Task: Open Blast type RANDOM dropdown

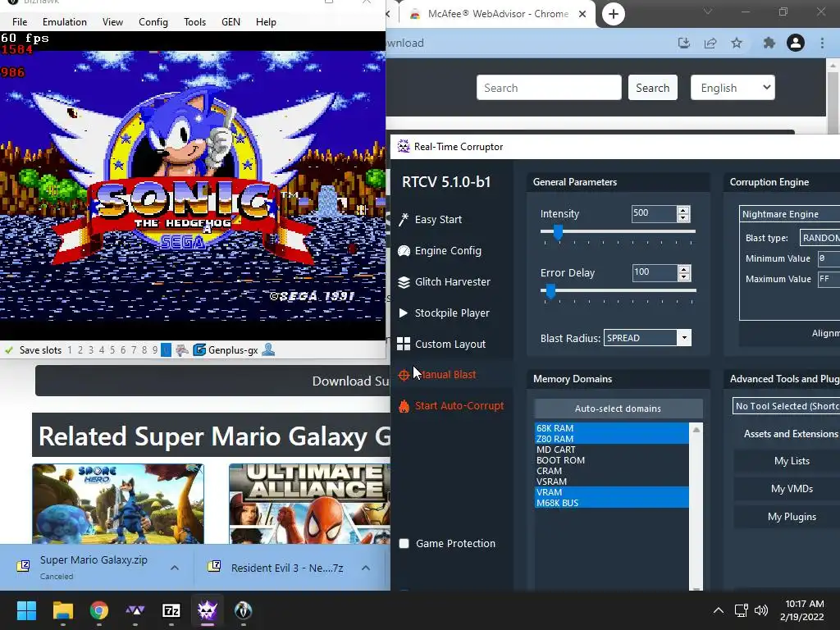Action: point(819,238)
